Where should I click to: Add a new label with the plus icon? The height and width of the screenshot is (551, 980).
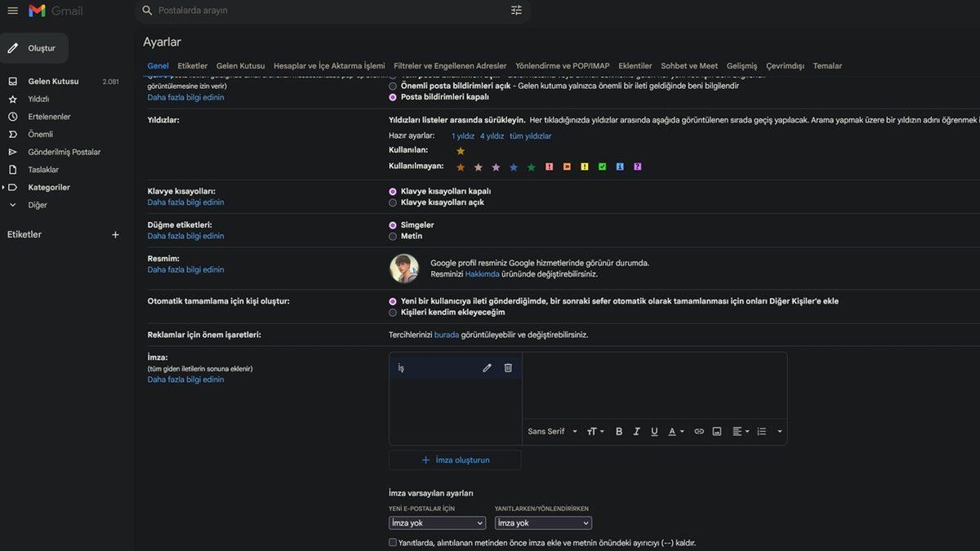point(115,233)
